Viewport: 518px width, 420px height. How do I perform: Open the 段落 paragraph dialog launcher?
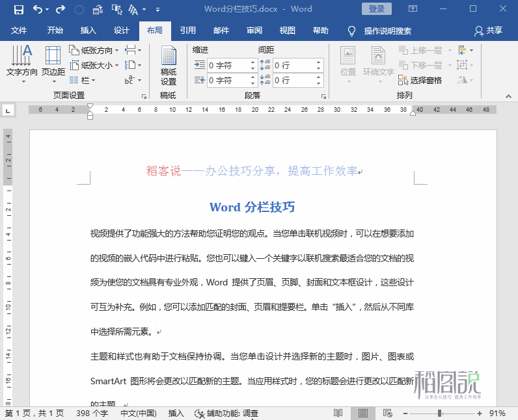coord(324,96)
